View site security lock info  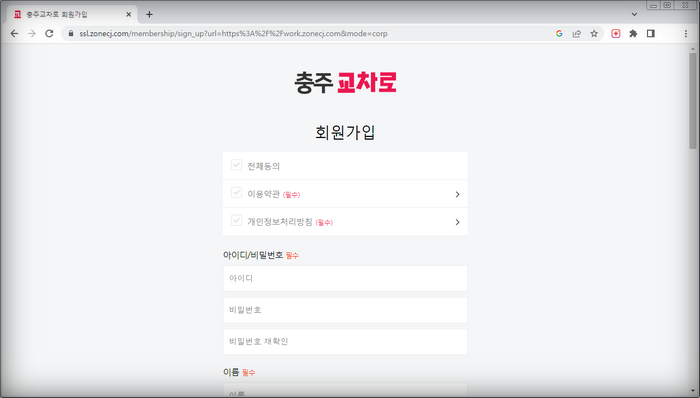[x=71, y=33]
